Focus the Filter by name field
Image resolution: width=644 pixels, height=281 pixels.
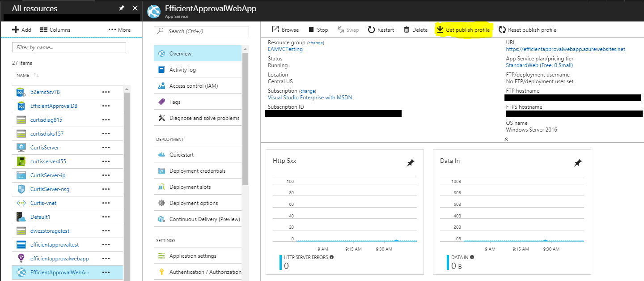[69, 47]
